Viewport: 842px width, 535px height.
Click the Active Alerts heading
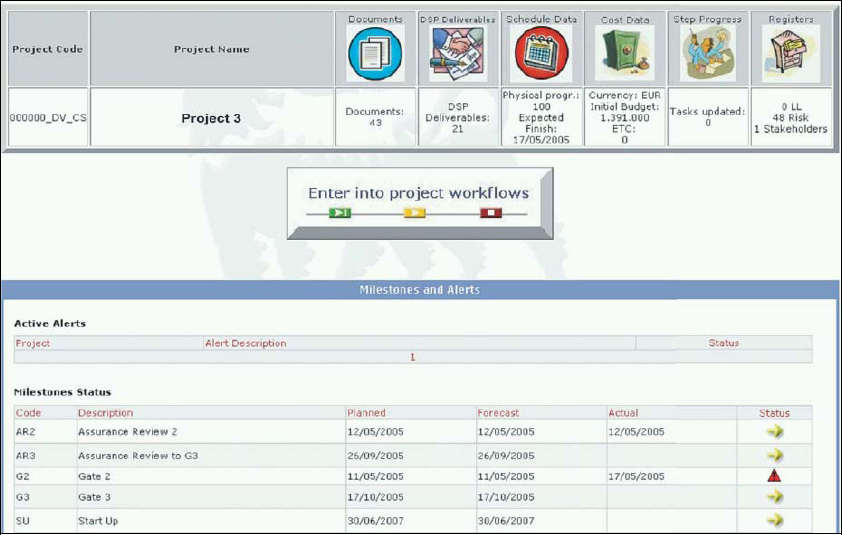[x=50, y=323]
